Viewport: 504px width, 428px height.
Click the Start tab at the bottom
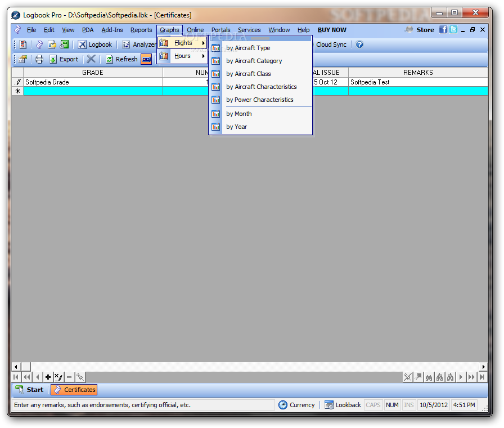[x=30, y=390]
